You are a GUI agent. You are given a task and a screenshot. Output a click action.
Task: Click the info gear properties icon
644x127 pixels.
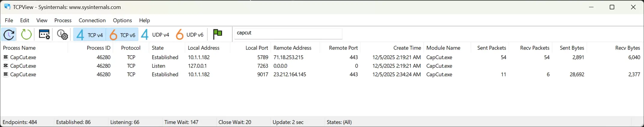(62, 35)
